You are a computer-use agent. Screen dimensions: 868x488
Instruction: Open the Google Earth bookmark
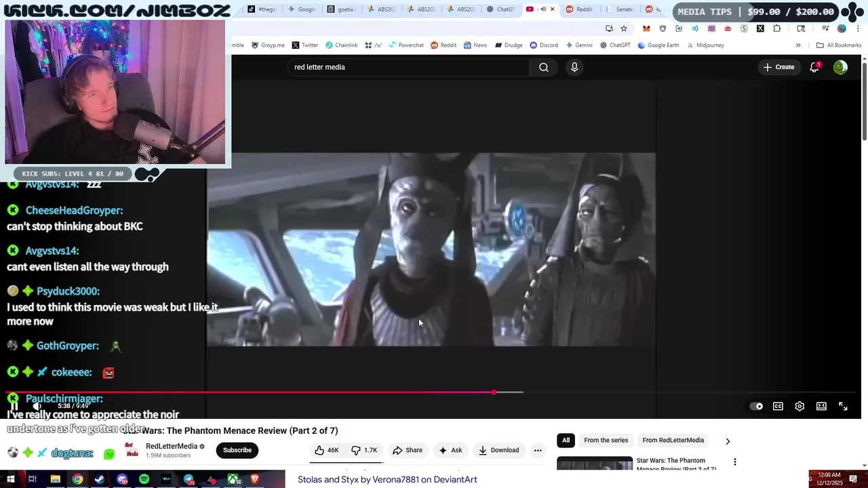(x=658, y=45)
